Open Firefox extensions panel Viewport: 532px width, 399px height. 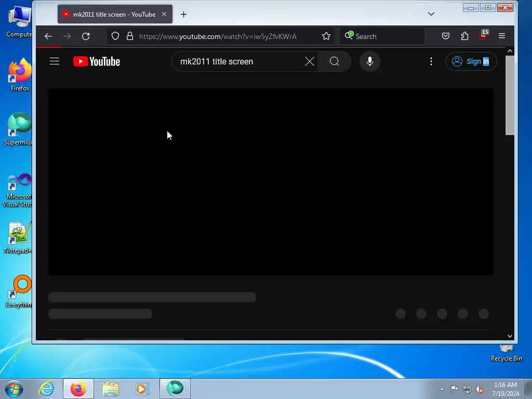pos(464,36)
